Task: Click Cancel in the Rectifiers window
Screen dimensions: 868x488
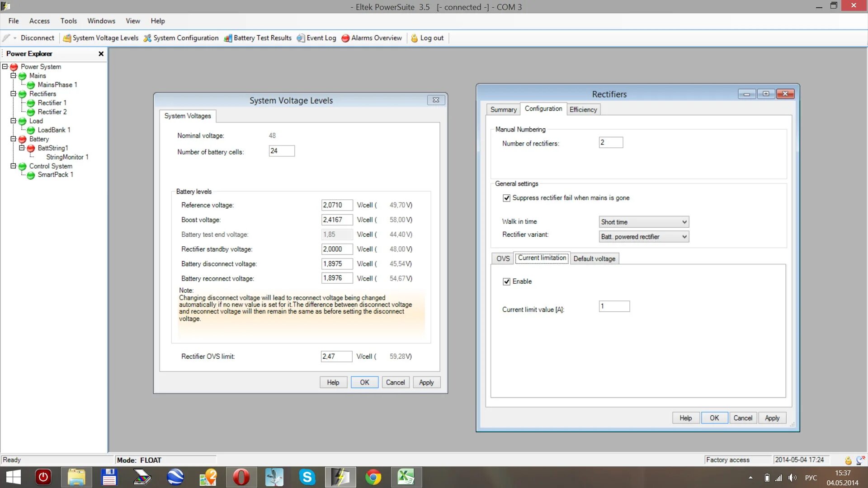Action: (x=743, y=418)
